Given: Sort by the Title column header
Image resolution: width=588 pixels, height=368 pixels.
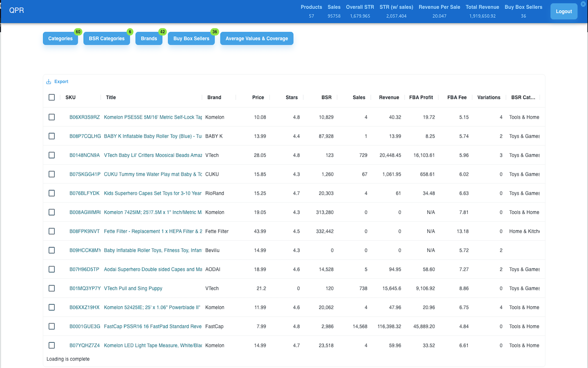Looking at the screenshot, I should (111, 98).
